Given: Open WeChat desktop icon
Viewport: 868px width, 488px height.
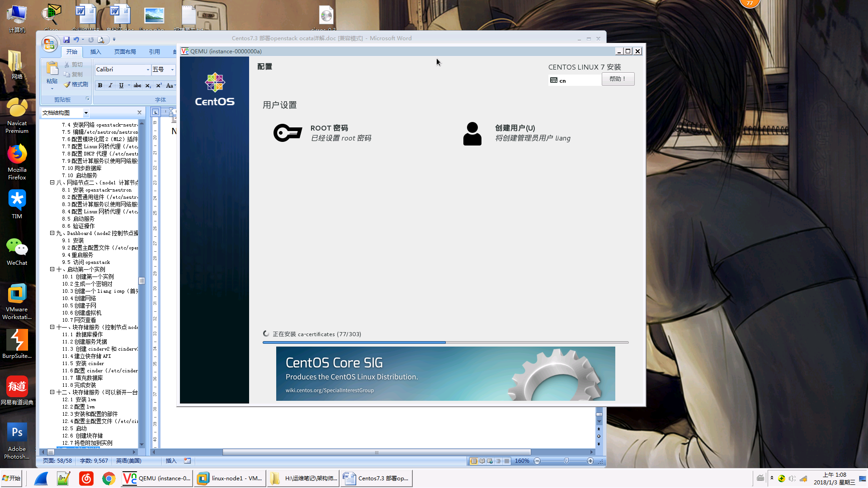Looking at the screenshot, I should pos(17,252).
